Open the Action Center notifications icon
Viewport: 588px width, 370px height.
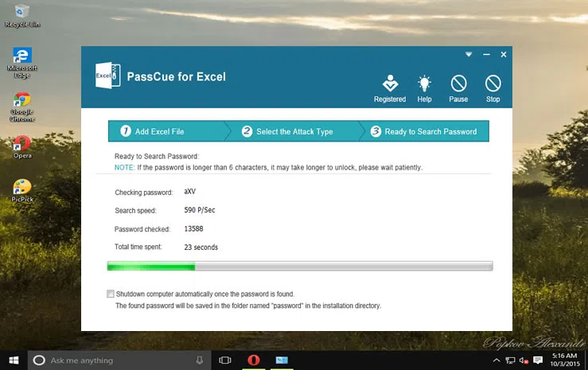(x=538, y=360)
